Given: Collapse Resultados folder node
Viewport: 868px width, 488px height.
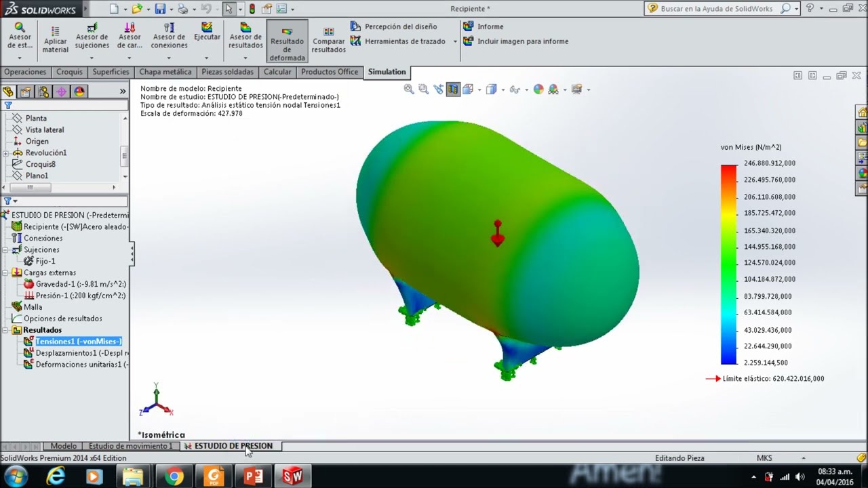Looking at the screenshot, I should click(x=5, y=330).
